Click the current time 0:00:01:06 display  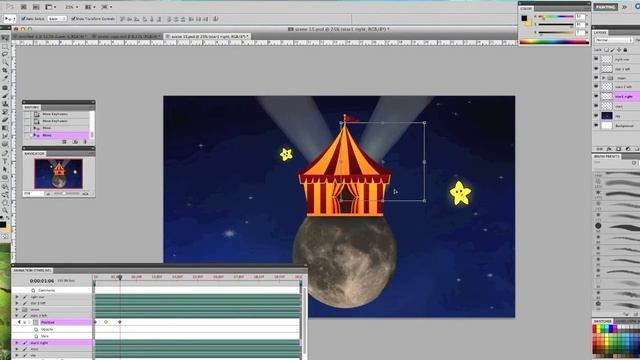(x=42, y=281)
